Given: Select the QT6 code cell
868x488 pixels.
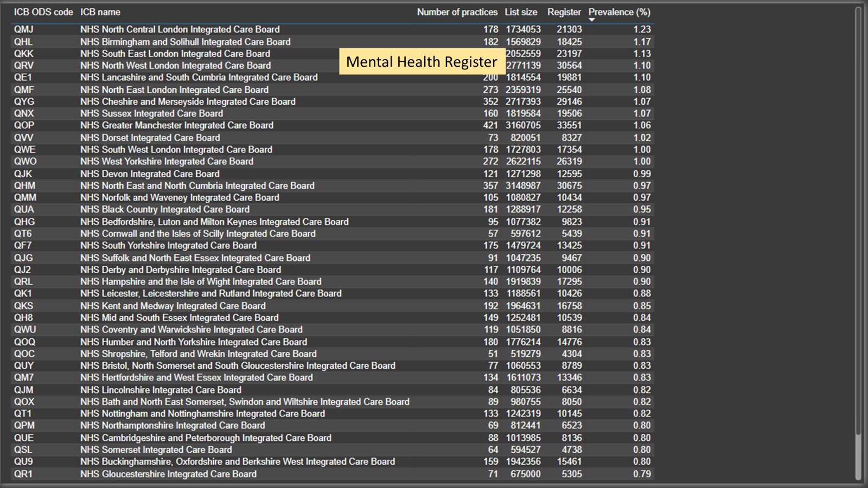Looking at the screenshot, I should tap(23, 234).
